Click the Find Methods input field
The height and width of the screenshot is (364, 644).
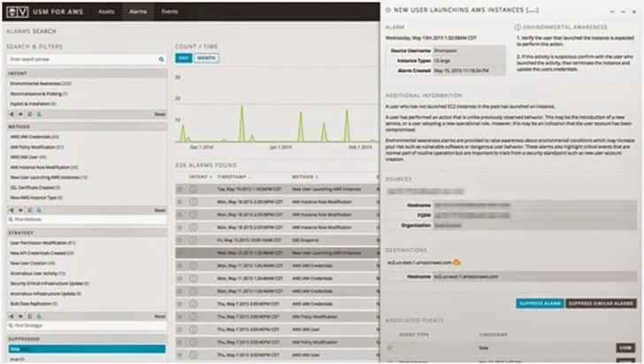pos(87,220)
